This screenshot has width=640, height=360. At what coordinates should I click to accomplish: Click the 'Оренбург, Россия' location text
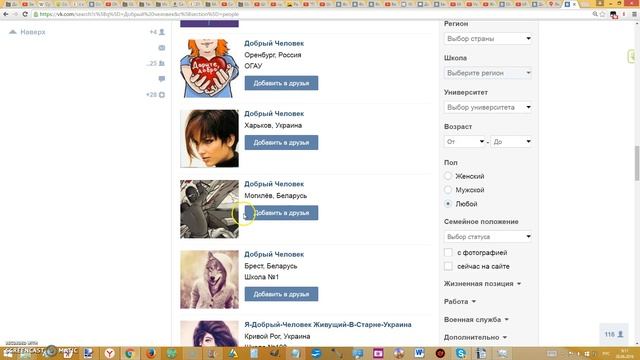coord(273,55)
